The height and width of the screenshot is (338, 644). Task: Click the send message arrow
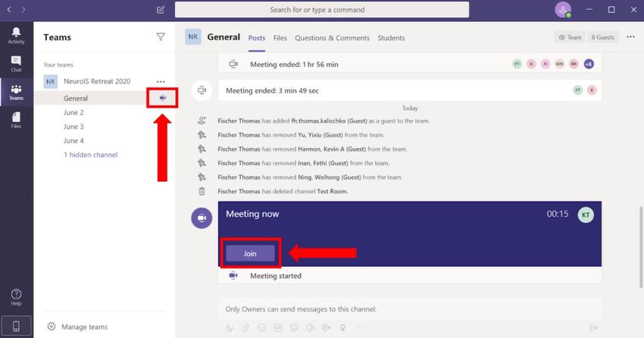click(593, 327)
